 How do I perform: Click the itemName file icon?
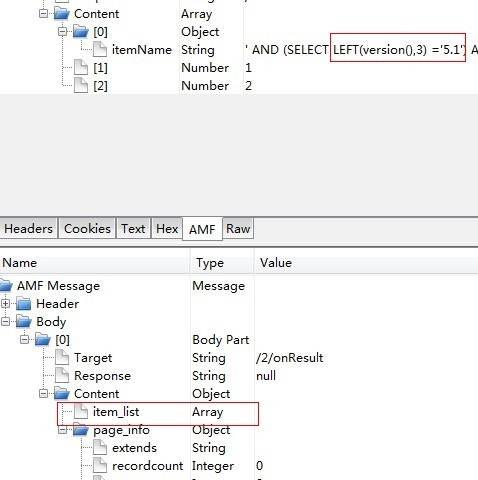coord(100,49)
